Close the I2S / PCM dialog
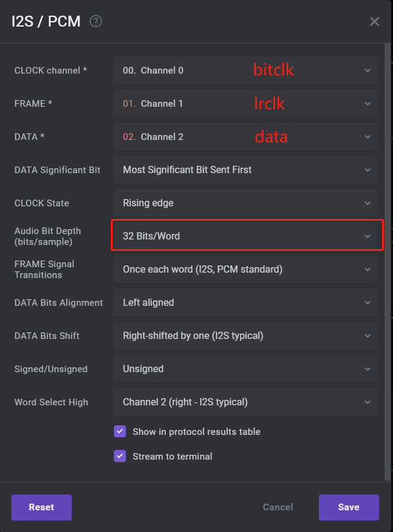The height and width of the screenshot is (532, 393). tap(374, 22)
